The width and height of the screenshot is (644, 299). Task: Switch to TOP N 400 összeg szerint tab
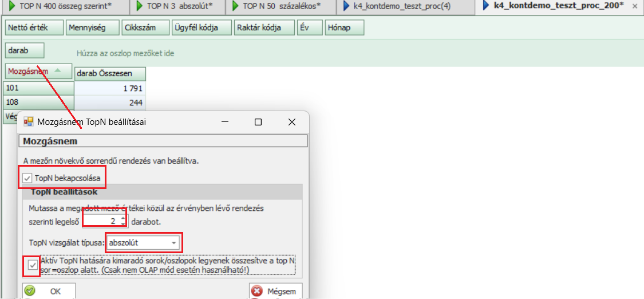coord(65,6)
